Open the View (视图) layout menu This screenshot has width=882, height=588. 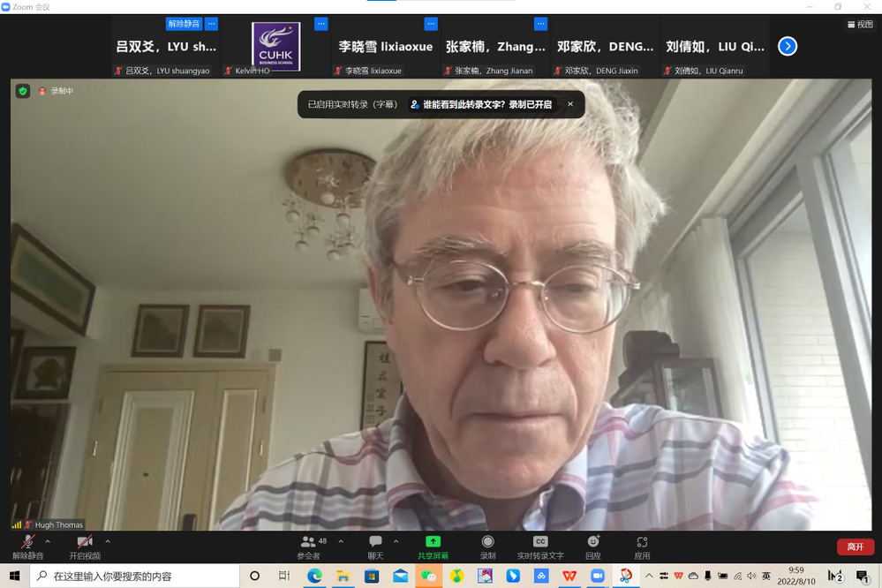click(860, 25)
